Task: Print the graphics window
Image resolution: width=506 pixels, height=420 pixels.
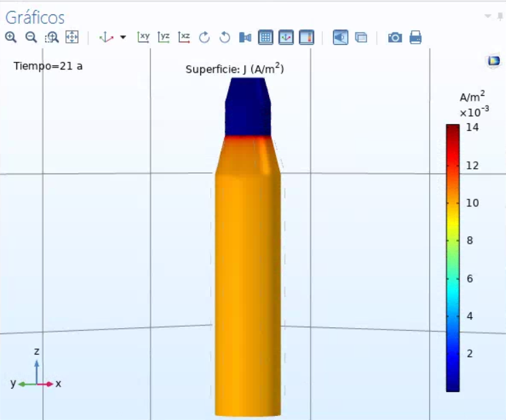Action: tap(415, 37)
